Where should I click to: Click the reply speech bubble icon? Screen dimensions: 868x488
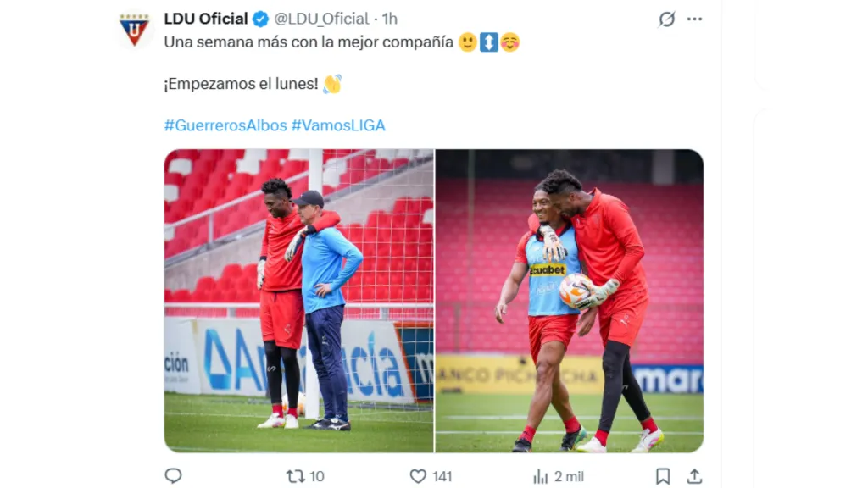173,476
